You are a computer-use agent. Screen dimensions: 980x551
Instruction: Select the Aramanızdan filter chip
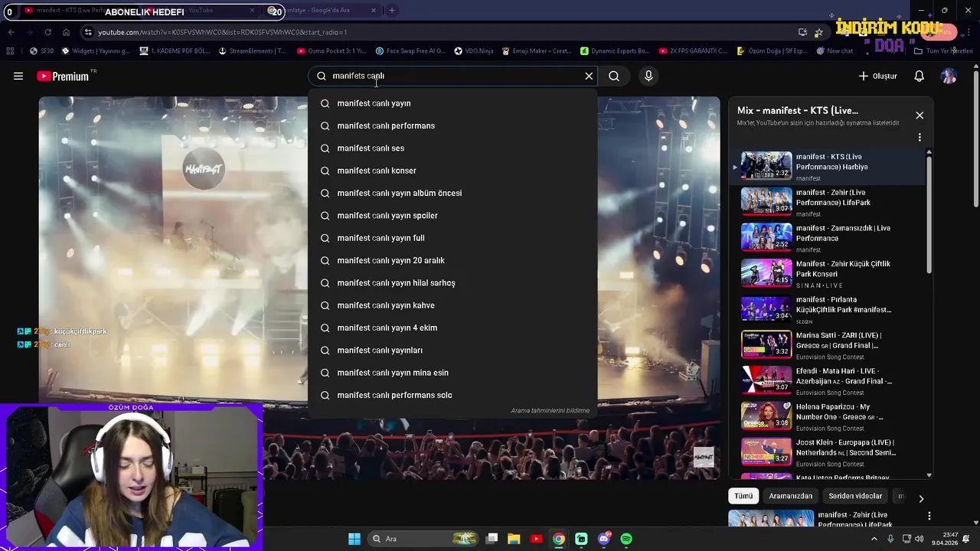[x=790, y=496]
